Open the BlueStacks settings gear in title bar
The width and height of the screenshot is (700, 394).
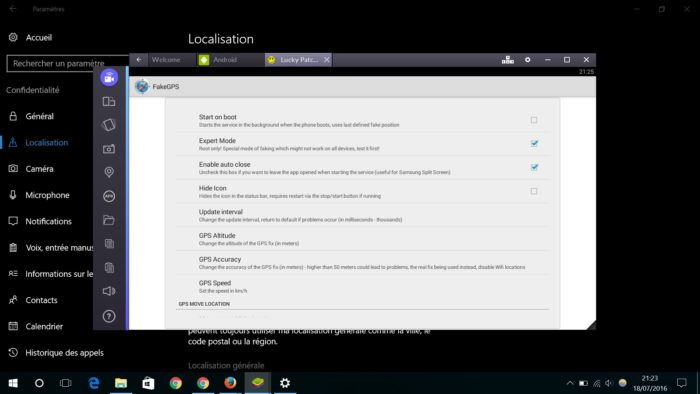pos(528,60)
